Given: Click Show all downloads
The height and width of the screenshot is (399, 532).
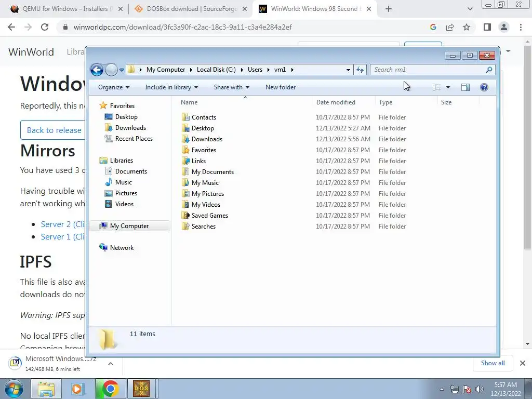Looking at the screenshot, I should point(493,363).
